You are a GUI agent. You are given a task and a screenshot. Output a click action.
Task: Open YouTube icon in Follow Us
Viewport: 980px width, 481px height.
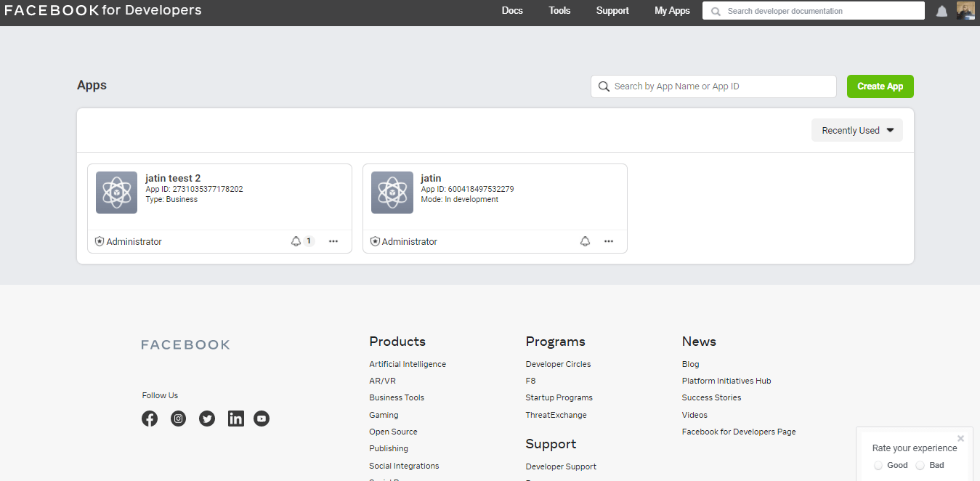tap(262, 419)
